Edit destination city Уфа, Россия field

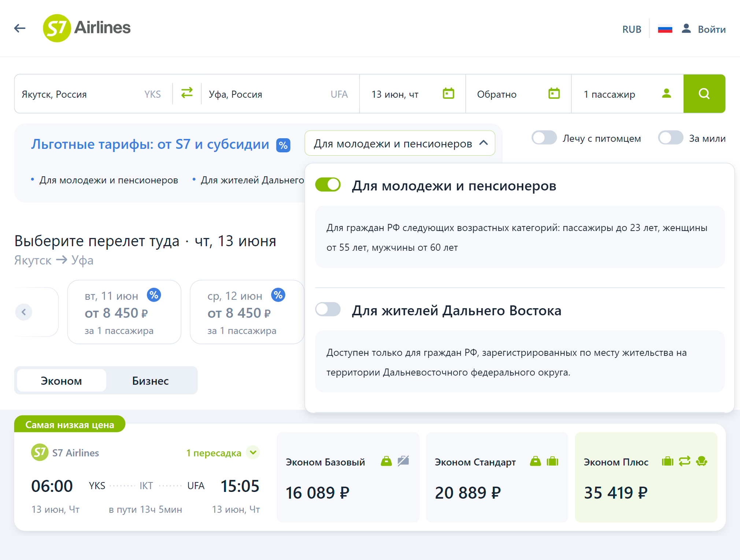280,94
